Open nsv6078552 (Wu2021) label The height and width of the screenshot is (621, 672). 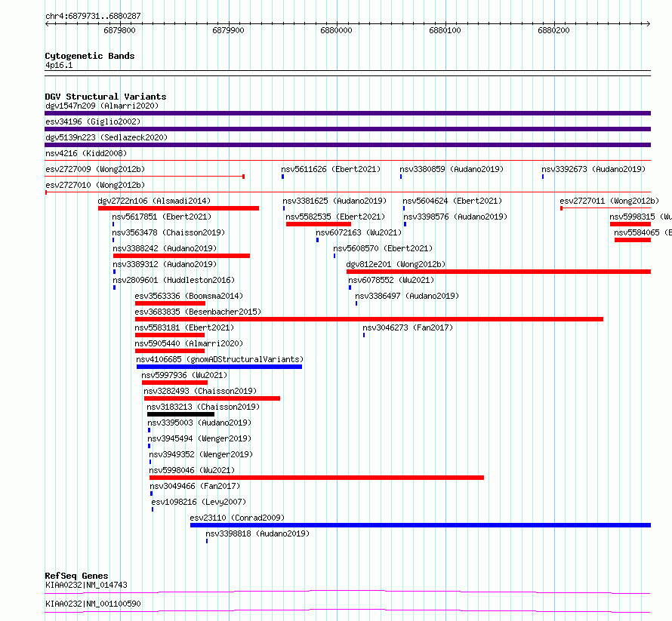coord(391,280)
